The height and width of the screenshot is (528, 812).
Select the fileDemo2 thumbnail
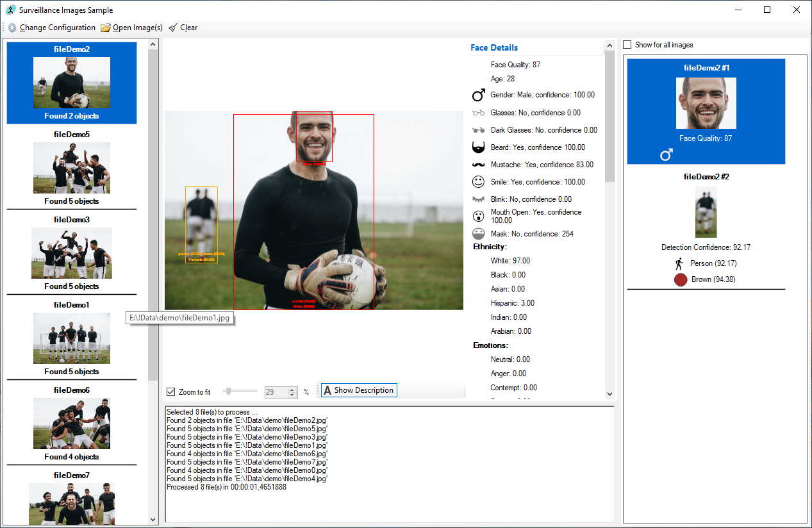point(72,83)
